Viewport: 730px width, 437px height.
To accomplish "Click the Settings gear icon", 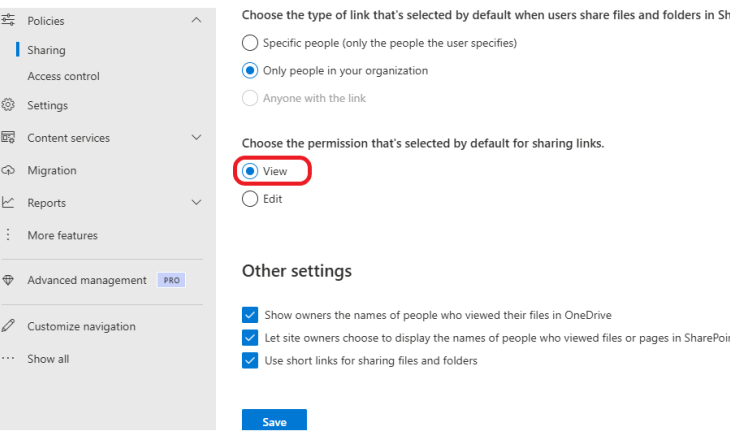I will 8,105.
